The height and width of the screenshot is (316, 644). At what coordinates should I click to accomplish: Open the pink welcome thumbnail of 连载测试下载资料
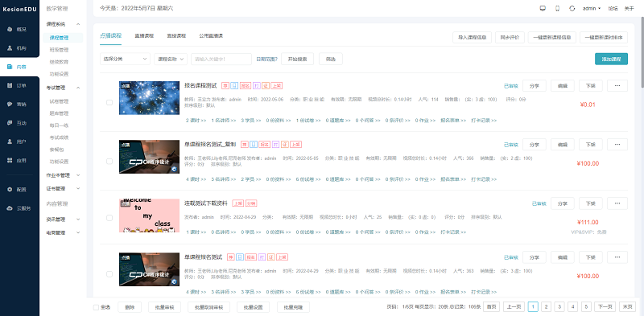149,215
